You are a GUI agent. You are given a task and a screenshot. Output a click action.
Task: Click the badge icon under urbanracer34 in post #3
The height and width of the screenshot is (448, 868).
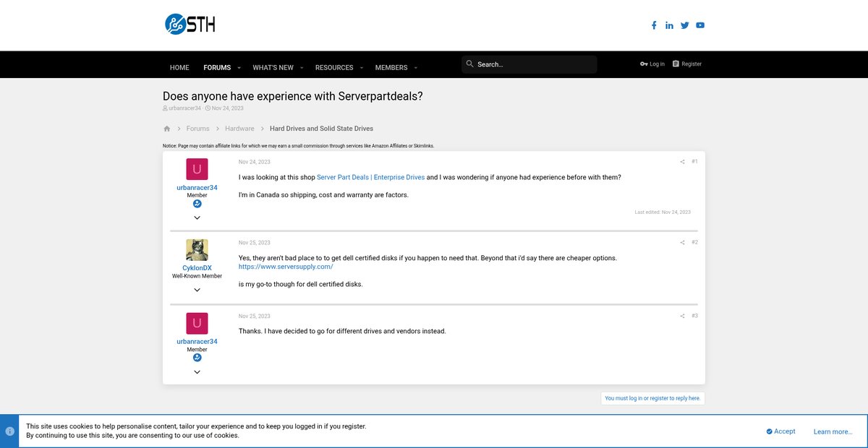point(197,358)
